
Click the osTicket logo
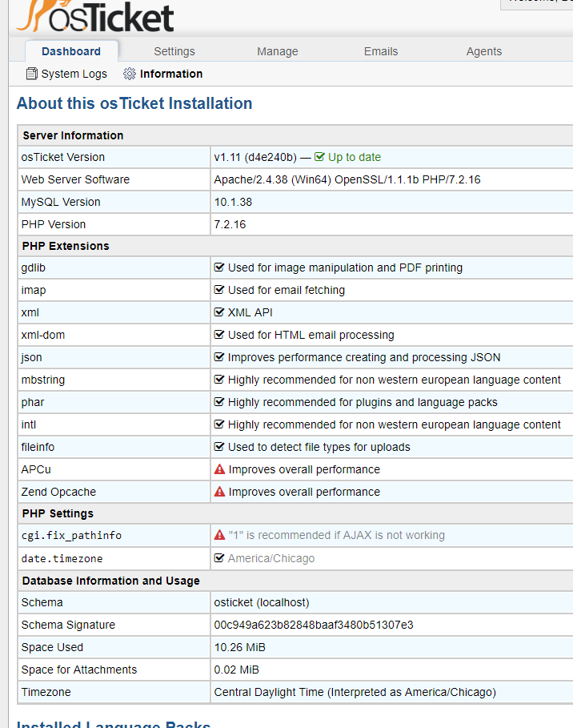(94, 14)
